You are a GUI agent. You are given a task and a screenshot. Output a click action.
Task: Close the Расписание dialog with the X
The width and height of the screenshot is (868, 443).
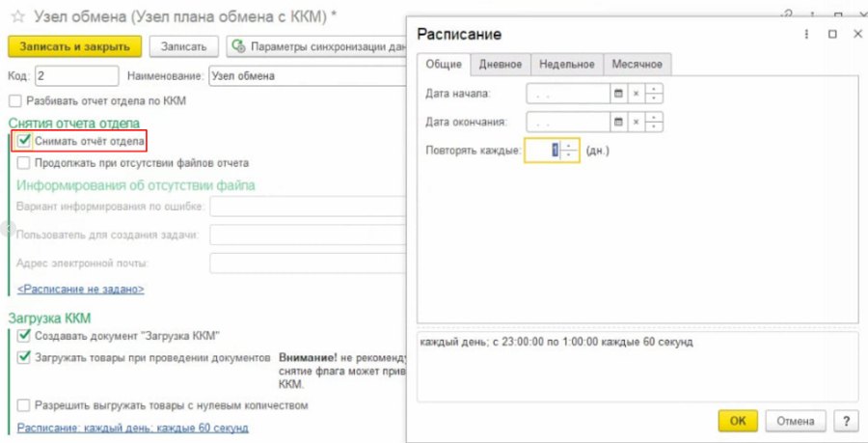click(857, 35)
